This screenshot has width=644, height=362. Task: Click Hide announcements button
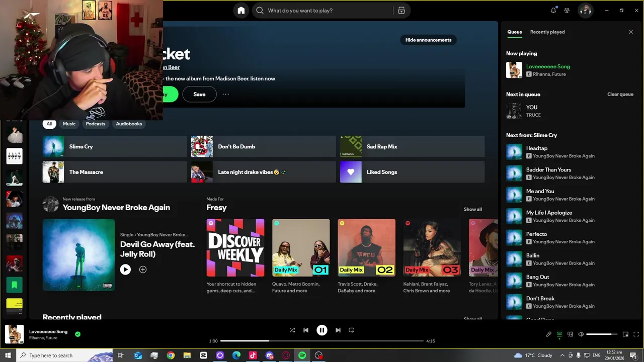point(428,40)
